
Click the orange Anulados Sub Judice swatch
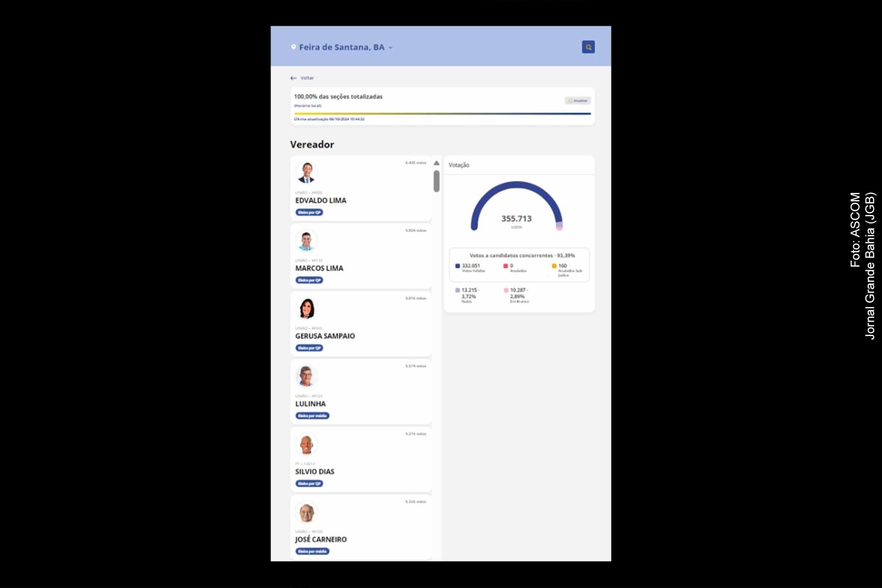(554, 266)
